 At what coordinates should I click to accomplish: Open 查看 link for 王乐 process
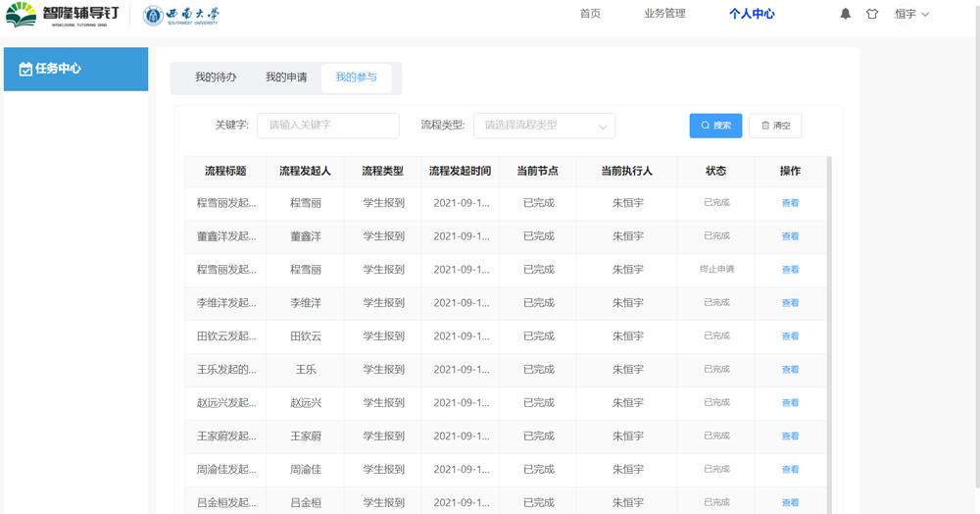tap(790, 370)
